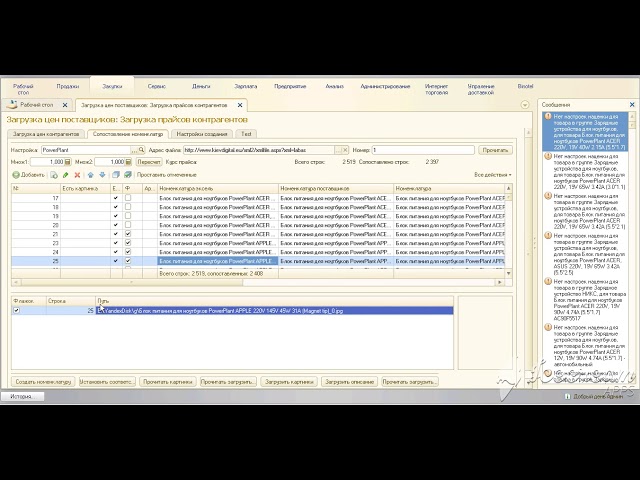Click warning icon of message ending автомобильный
This screenshot has height=480, width=640.
[x=548, y=327]
